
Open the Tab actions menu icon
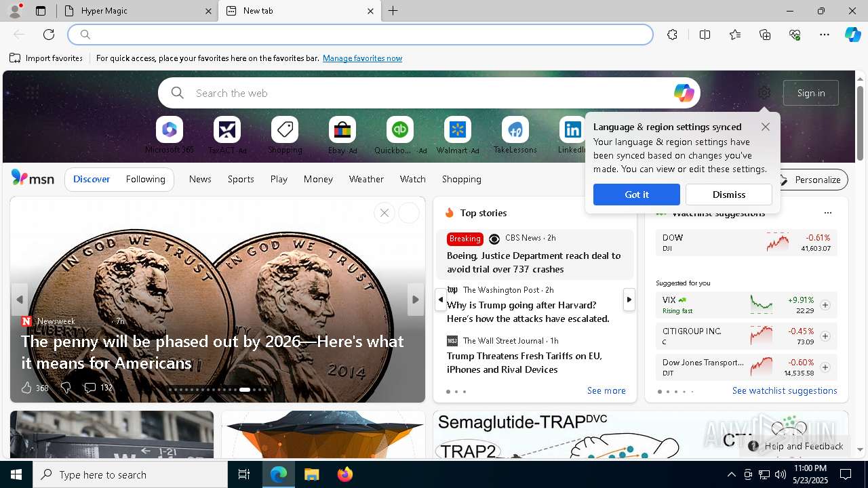(x=41, y=11)
